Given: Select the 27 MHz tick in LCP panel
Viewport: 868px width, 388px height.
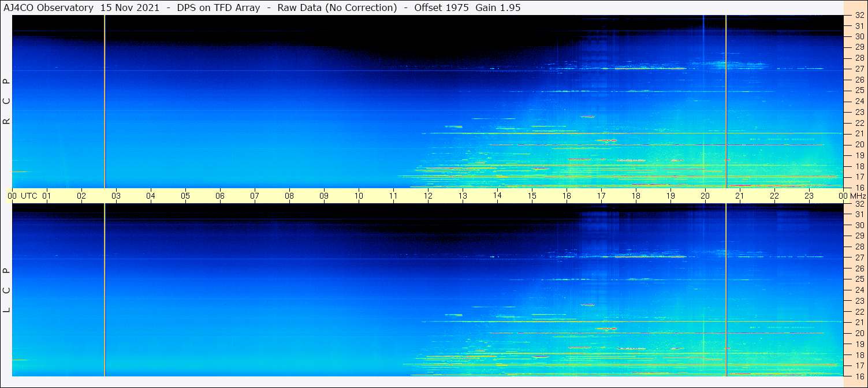Looking at the screenshot, I should 859,258.
